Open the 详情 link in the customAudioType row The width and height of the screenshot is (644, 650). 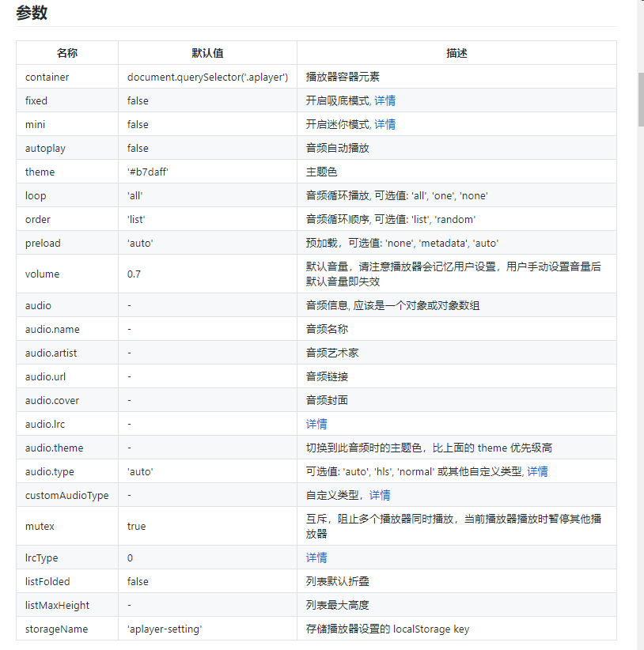[380, 495]
